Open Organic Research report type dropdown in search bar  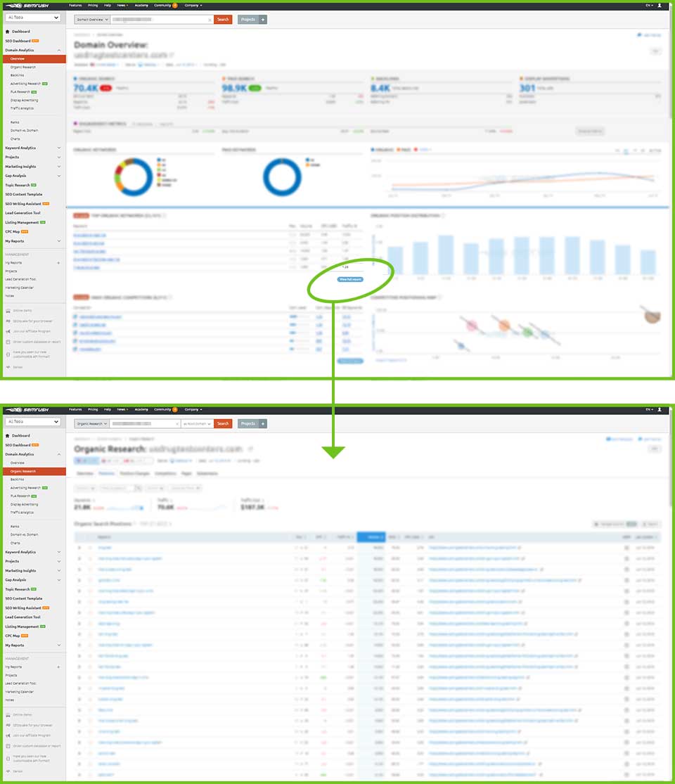point(91,423)
